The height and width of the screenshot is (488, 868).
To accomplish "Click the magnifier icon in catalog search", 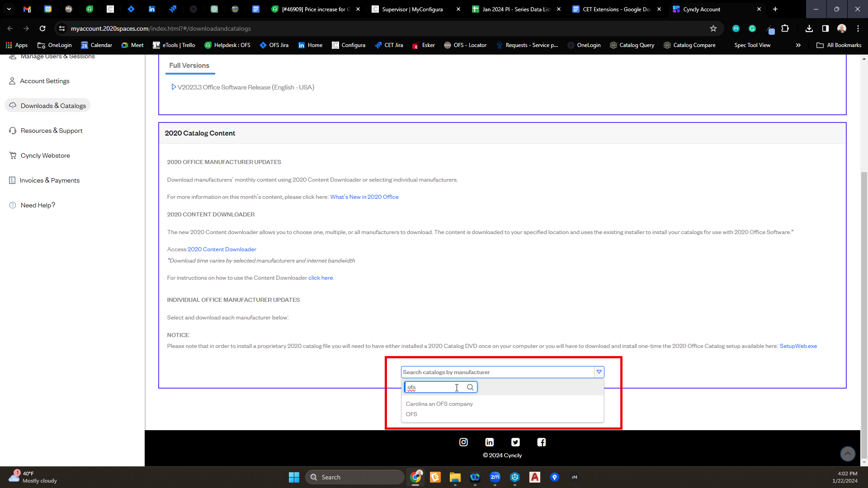I will (x=470, y=387).
